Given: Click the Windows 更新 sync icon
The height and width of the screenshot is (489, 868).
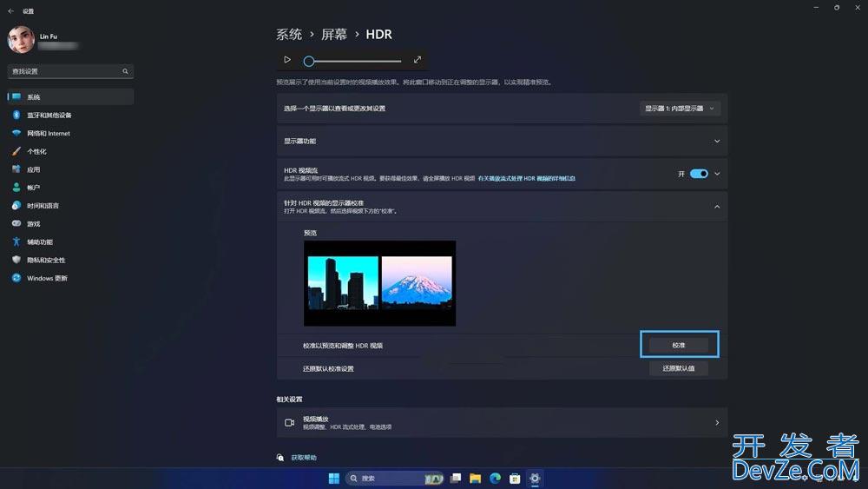Looking at the screenshot, I should (x=16, y=278).
